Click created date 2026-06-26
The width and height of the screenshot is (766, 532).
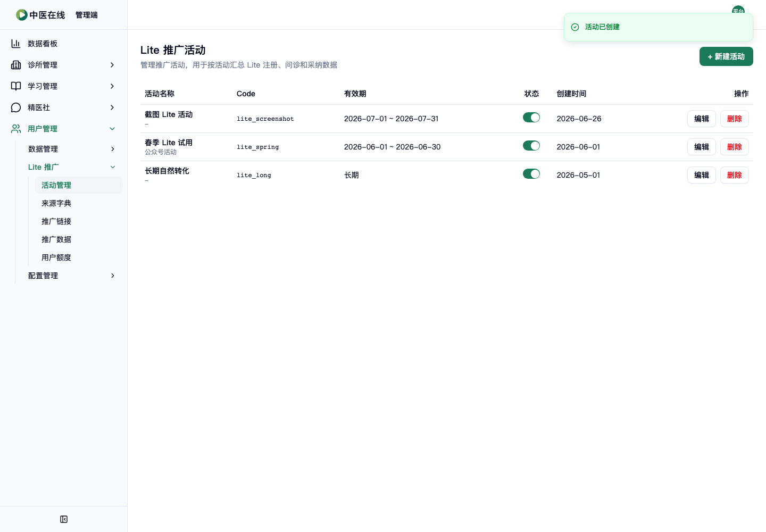pyautogui.click(x=579, y=119)
